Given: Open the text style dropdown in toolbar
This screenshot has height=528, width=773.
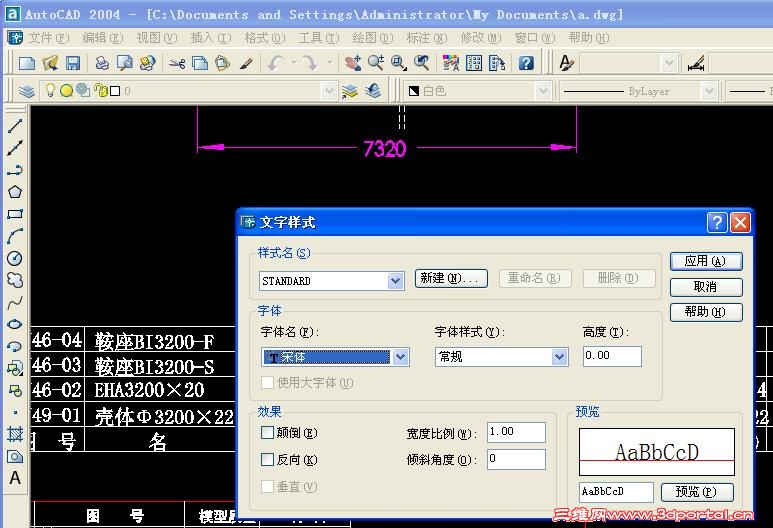Looking at the screenshot, I should (668, 63).
